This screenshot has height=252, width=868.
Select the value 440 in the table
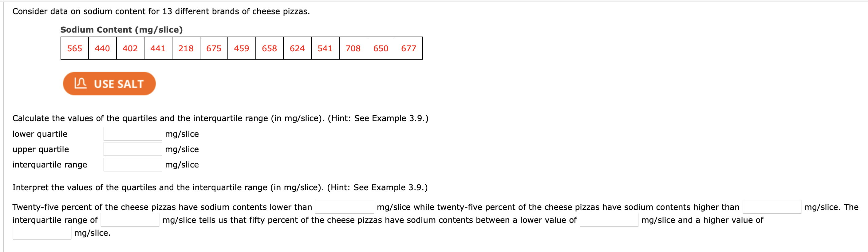[102, 48]
